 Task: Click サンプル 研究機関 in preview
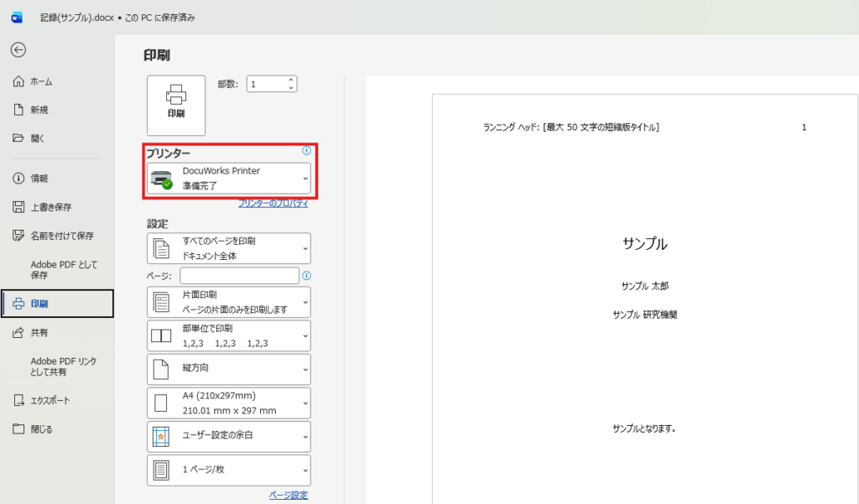[x=645, y=314]
